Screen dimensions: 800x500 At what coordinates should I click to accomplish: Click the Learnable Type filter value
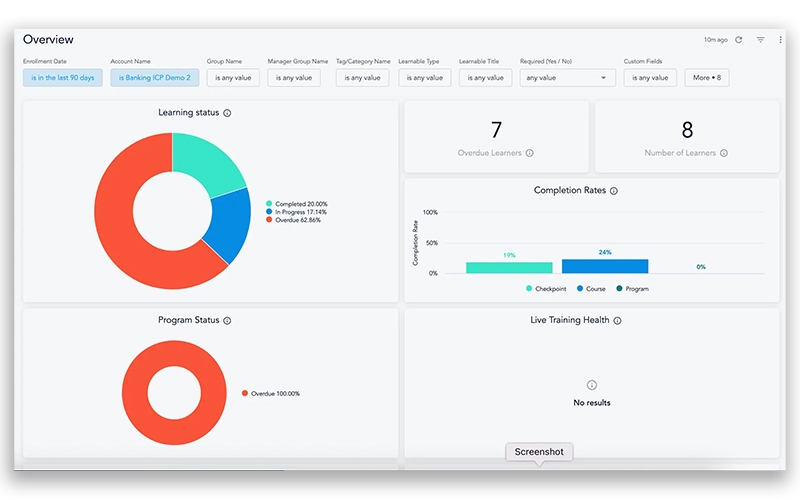(424, 78)
